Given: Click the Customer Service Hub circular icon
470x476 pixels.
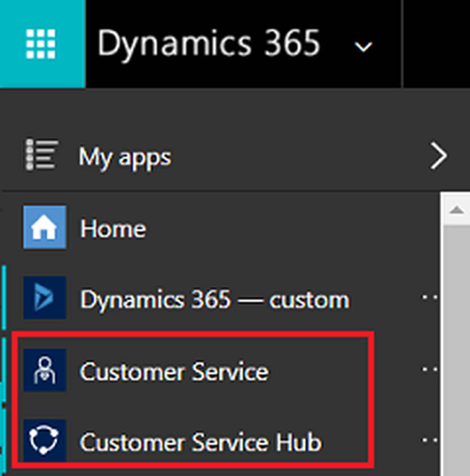Looking at the screenshot, I should (x=45, y=441).
